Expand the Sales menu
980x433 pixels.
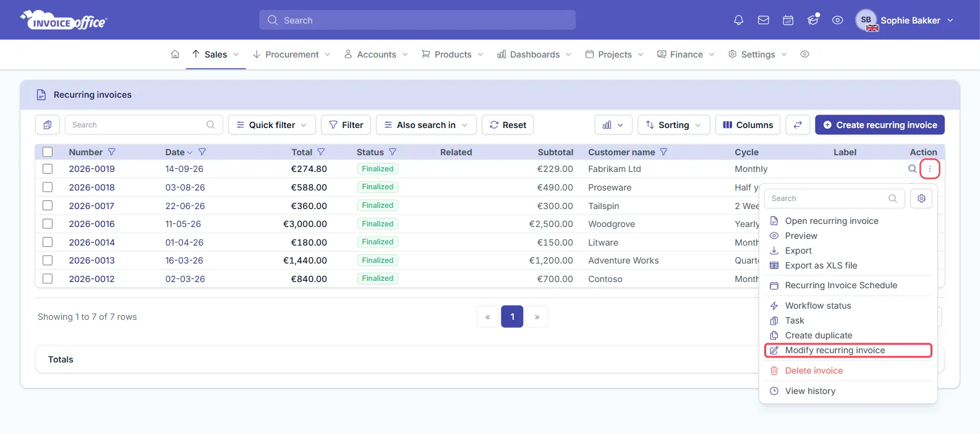point(216,54)
